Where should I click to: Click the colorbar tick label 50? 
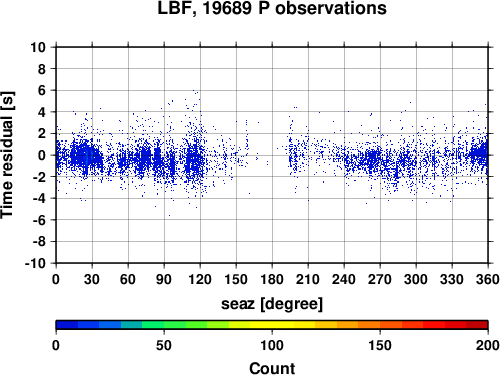(x=164, y=345)
